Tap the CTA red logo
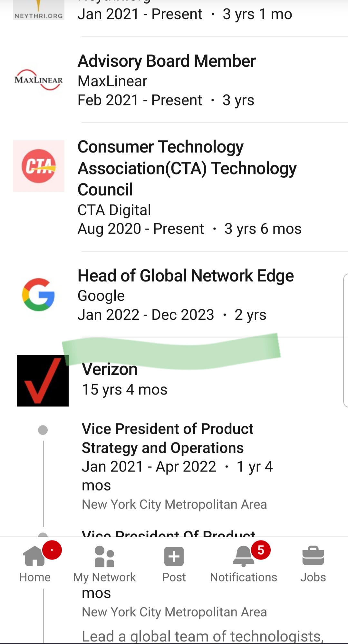Screen dimensions: 348x644 [39, 166]
